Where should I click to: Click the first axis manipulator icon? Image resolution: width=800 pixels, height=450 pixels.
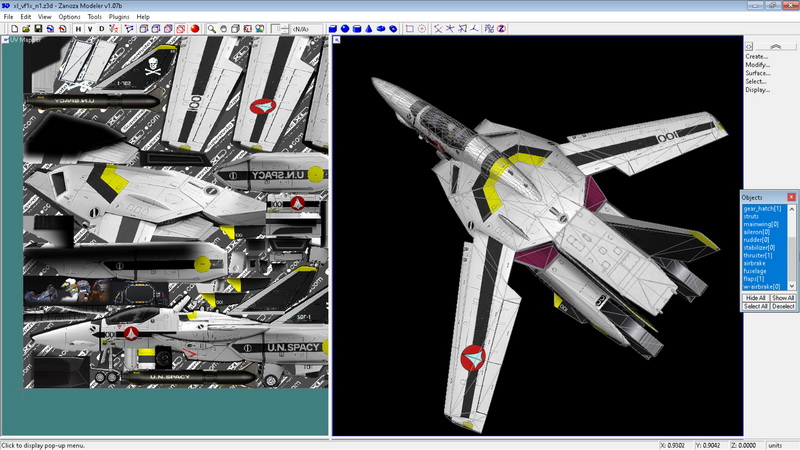click(438, 29)
